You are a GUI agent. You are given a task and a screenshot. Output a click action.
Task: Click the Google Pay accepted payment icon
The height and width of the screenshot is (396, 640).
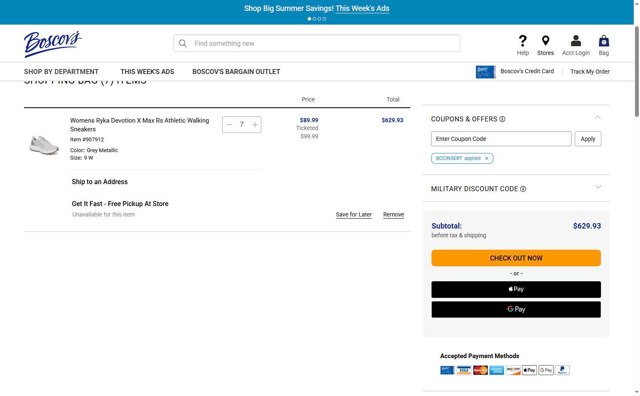click(x=546, y=370)
